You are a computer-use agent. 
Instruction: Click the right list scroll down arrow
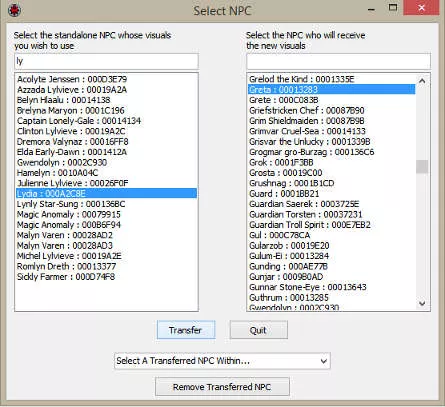click(422, 303)
